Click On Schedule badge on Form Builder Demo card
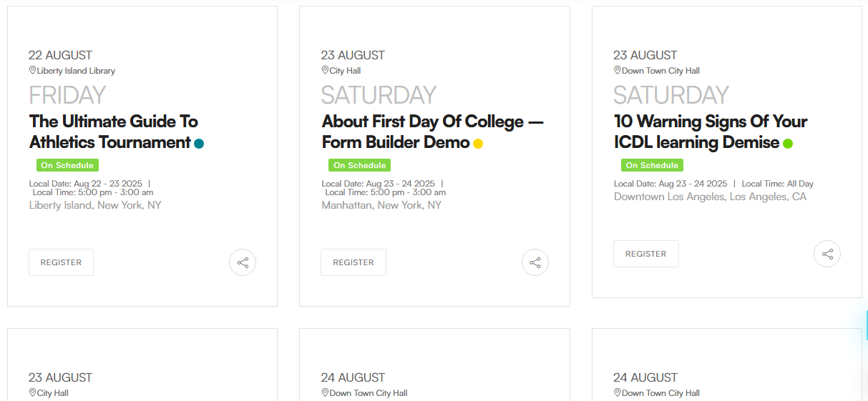 359,165
